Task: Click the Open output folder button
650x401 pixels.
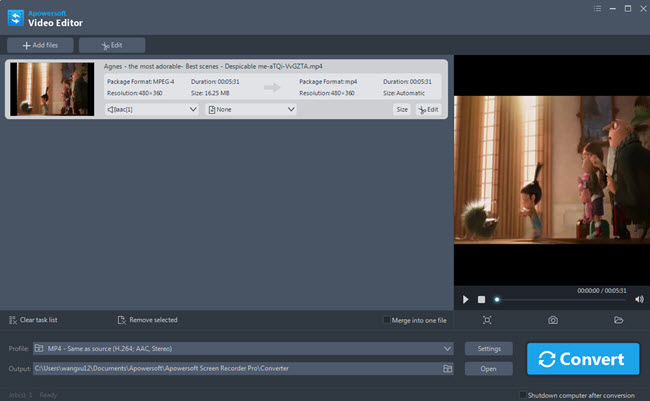Action: point(489,369)
